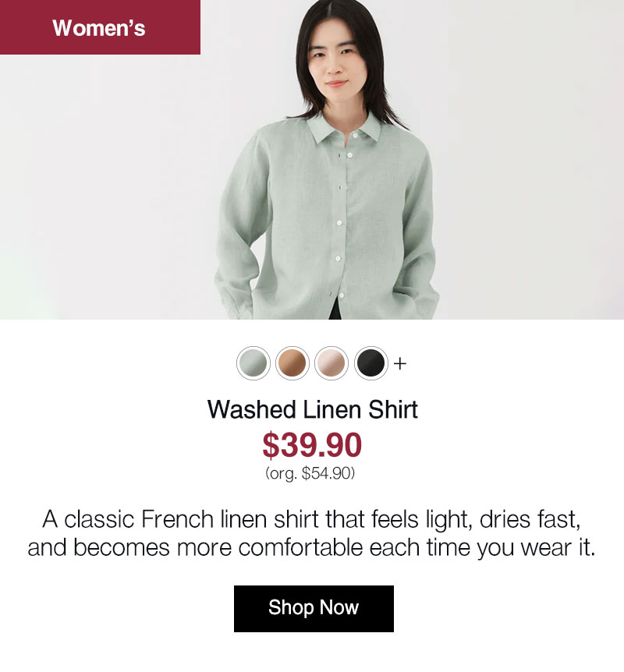Pick the pale pink color swatch
Screen dimensions: 624x672
(331, 363)
